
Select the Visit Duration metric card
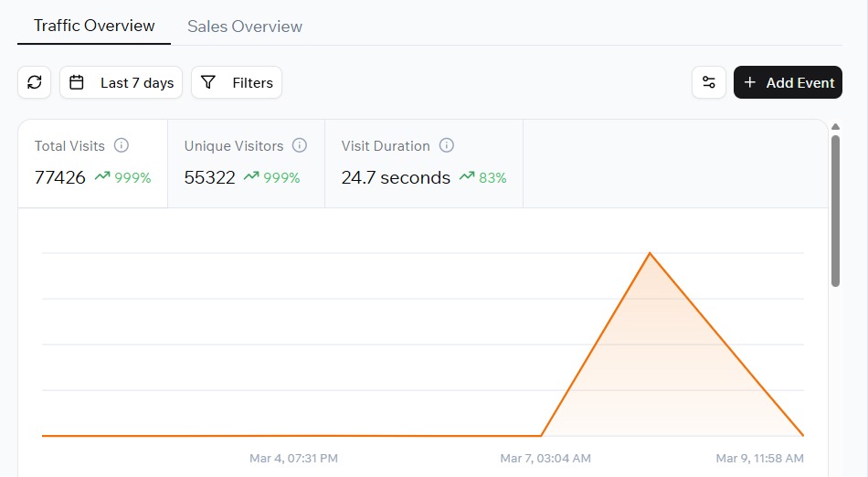click(x=423, y=163)
